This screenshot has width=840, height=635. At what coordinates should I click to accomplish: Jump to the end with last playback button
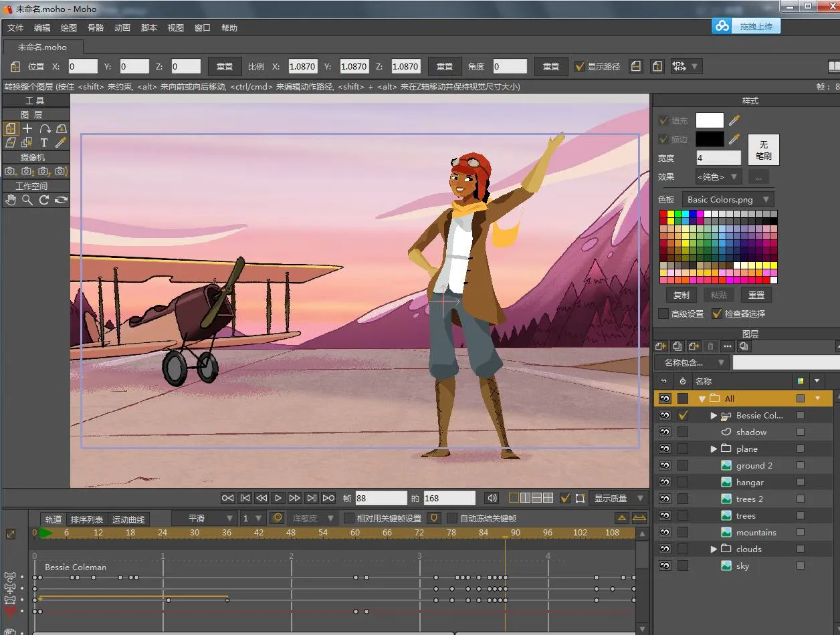(x=328, y=498)
